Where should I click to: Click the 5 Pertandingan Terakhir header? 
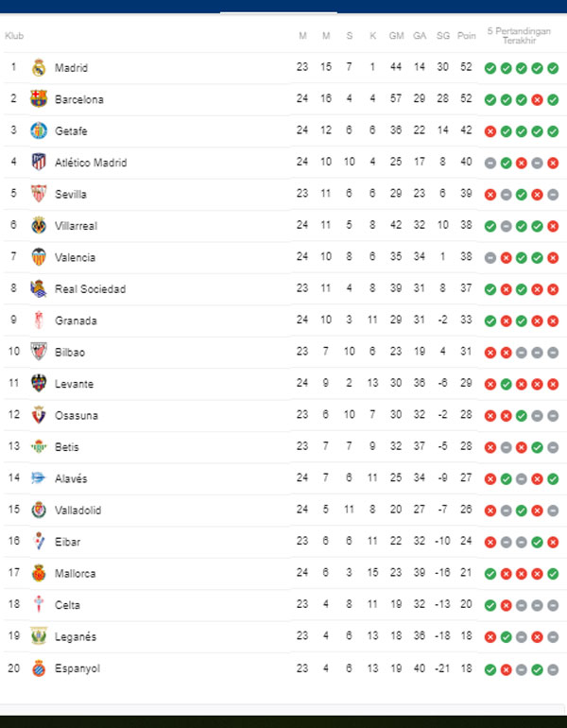point(519,36)
